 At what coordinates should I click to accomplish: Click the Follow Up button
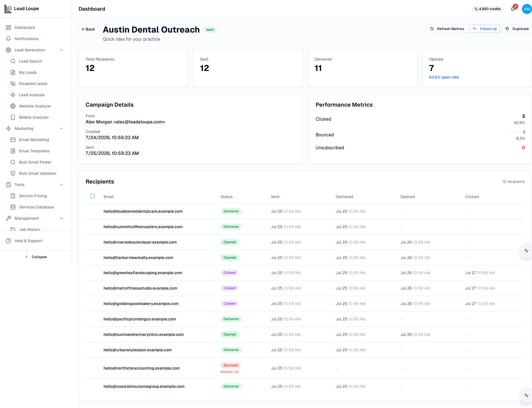[485, 29]
